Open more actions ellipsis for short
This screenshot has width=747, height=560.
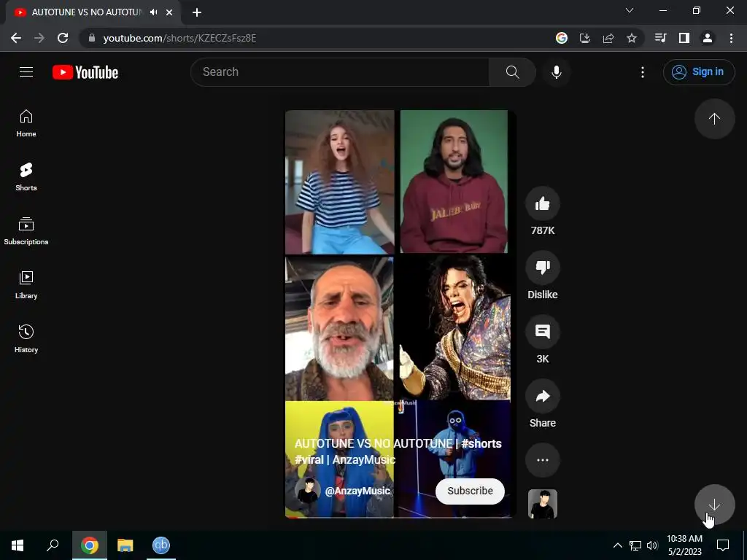pos(543,460)
